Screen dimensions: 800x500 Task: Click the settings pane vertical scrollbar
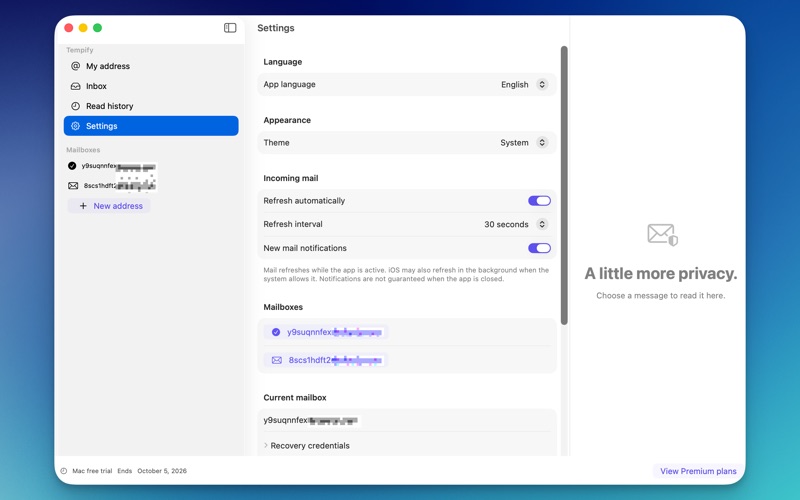coord(564,185)
